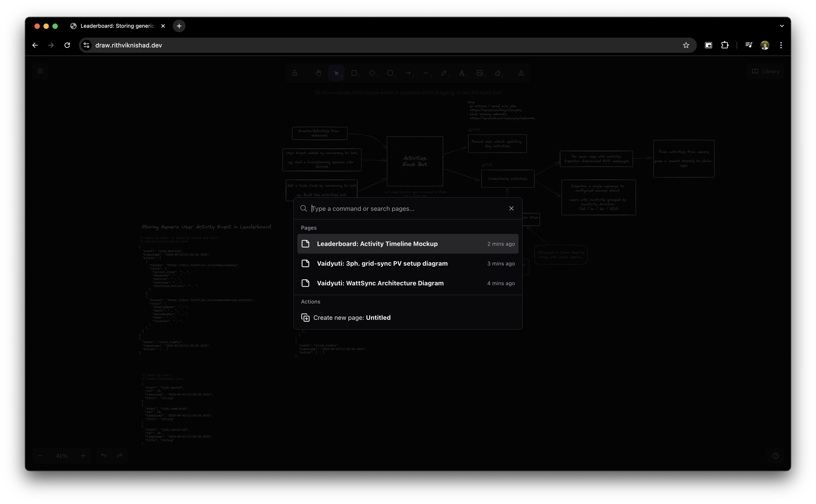Go back to previous page
Screen dimensions: 816x504
click(x=35, y=45)
